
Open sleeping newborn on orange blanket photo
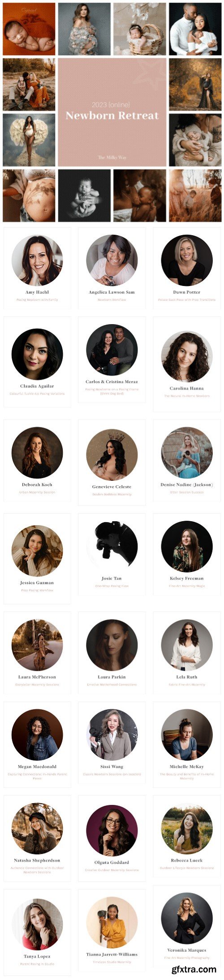(29, 29)
